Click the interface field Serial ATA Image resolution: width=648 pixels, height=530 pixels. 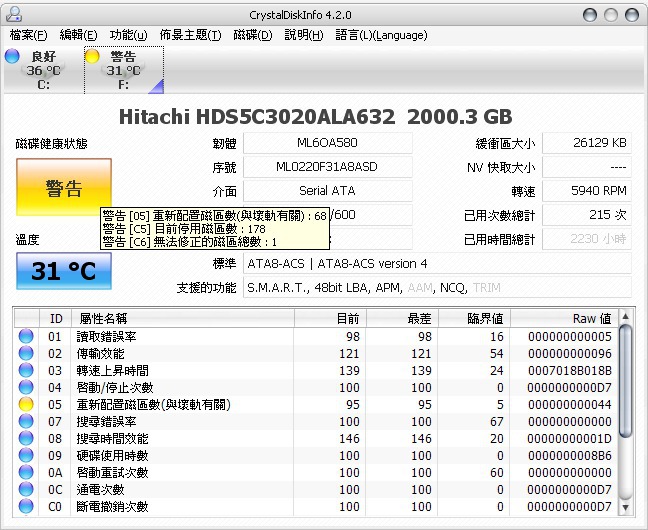[327, 191]
